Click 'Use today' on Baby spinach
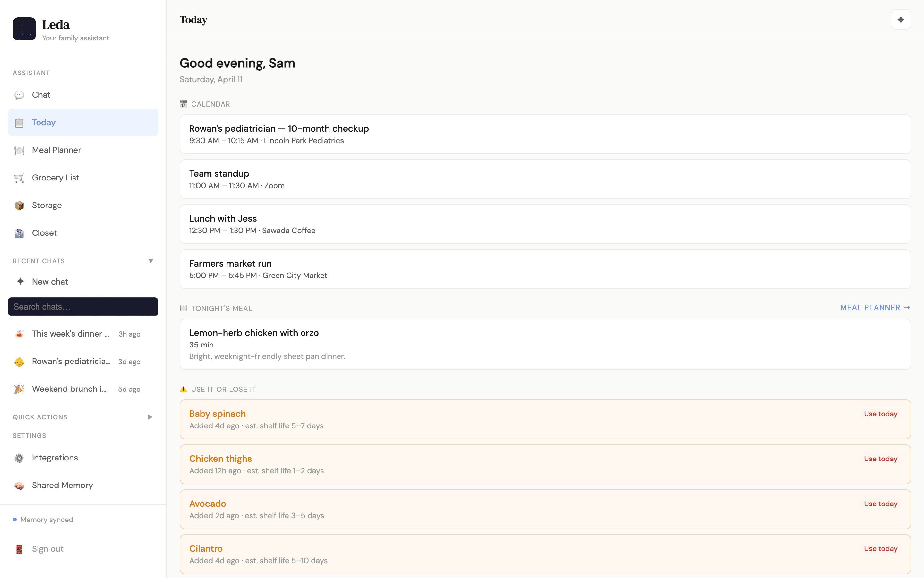924x578 pixels. click(880, 414)
